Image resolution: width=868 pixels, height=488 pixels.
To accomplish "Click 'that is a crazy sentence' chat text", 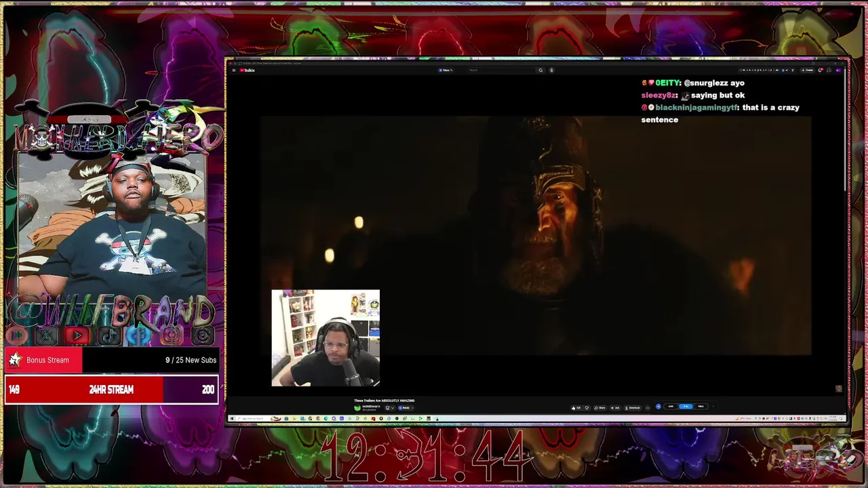I will click(720, 113).
